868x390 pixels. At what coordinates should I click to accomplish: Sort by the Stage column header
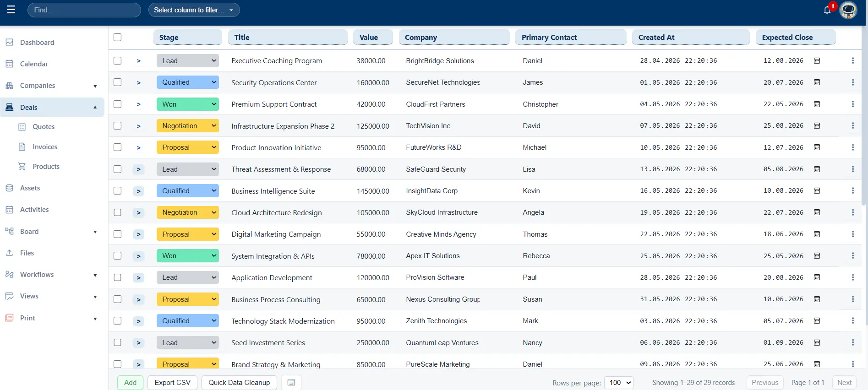[187, 38]
